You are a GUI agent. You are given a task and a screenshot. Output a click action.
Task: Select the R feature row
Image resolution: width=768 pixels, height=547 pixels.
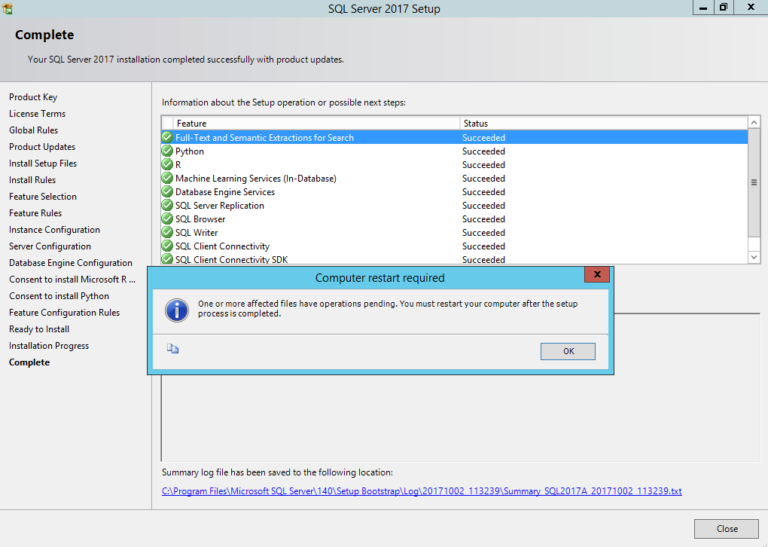(455, 165)
